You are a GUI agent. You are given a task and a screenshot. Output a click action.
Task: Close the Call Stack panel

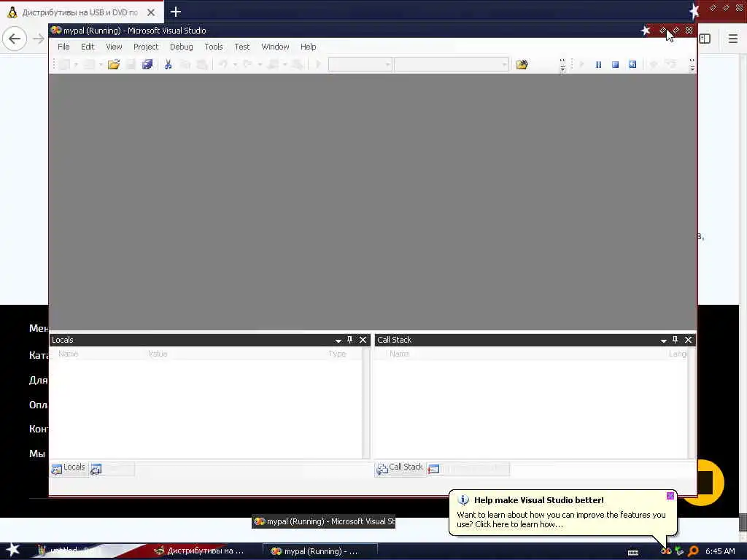coord(689,340)
